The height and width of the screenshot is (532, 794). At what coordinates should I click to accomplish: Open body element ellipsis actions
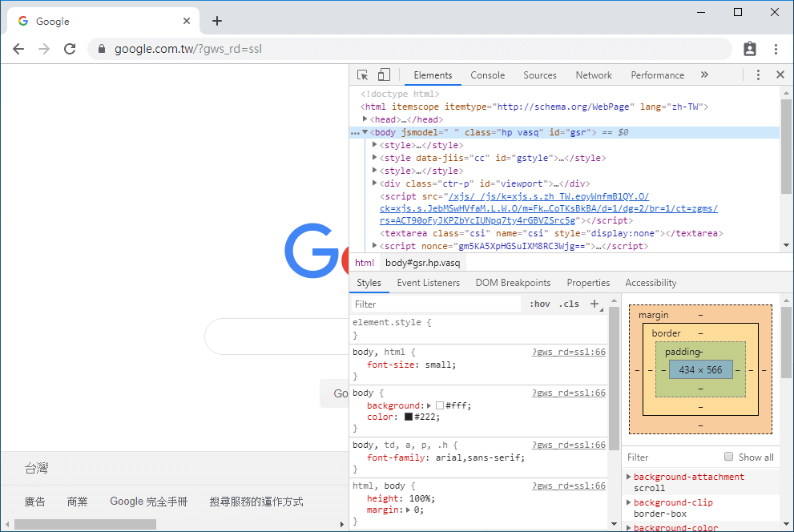click(x=355, y=133)
